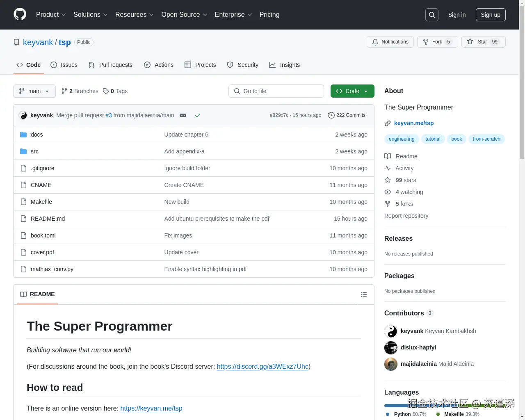Screen dimensions: 525x420
Task: Switch to the Code tab
Action: click(29, 65)
